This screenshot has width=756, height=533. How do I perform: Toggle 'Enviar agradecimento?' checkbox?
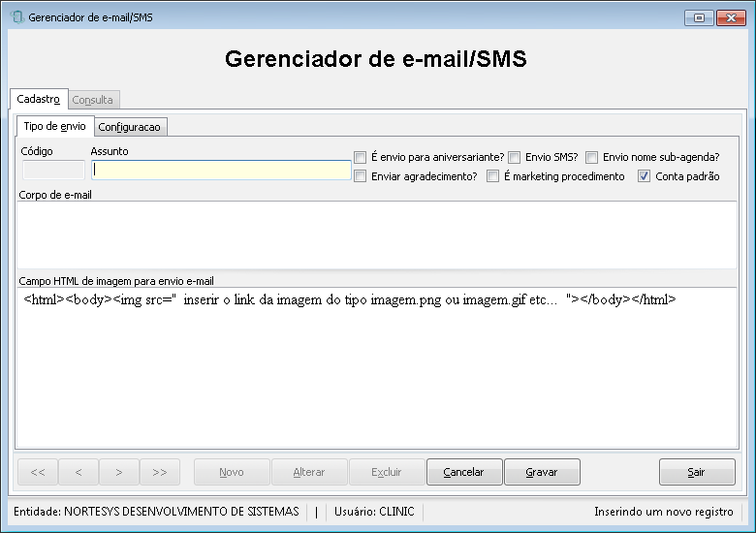(361, 176)
